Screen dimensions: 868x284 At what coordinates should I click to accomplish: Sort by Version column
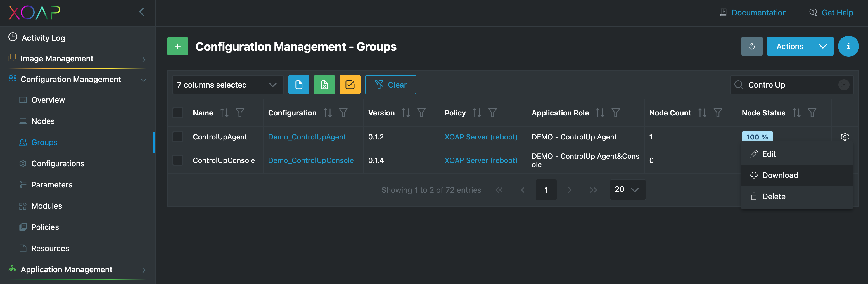pos(406,113)
